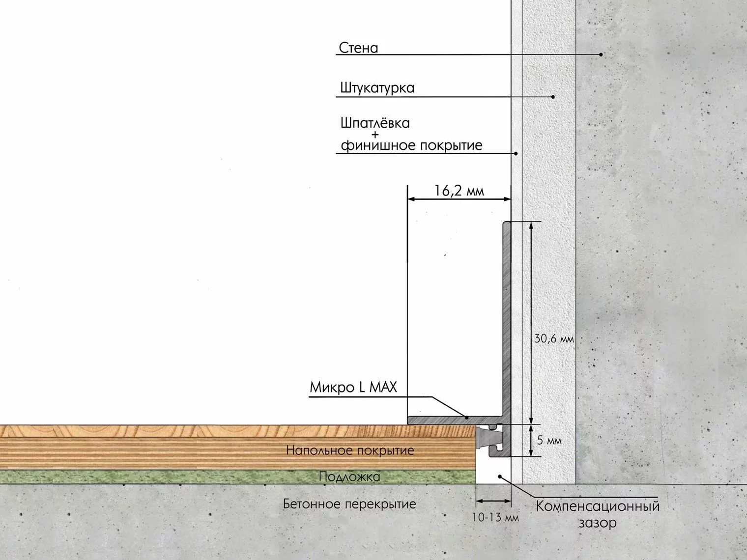The image size is (747, 560).
Task: Click the 'Штукатурка' label
Action: click(x=377, y=88)
